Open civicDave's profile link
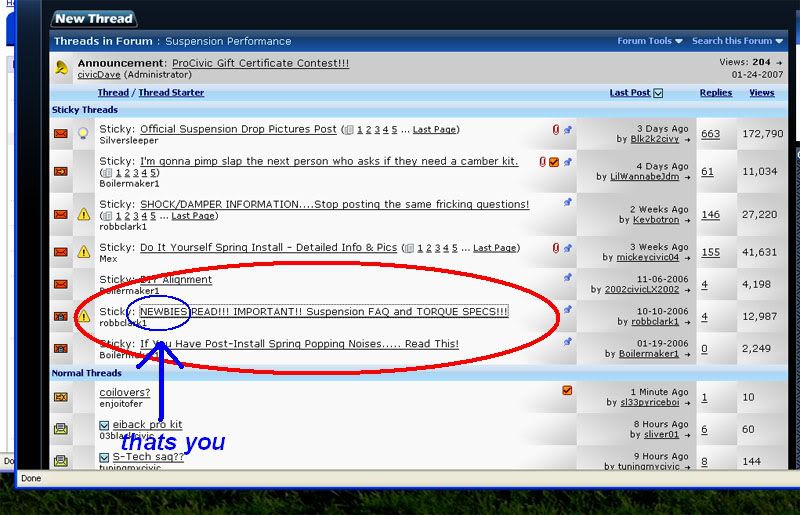This screenshot has width=800, height=515. click(x=99, y=75)
